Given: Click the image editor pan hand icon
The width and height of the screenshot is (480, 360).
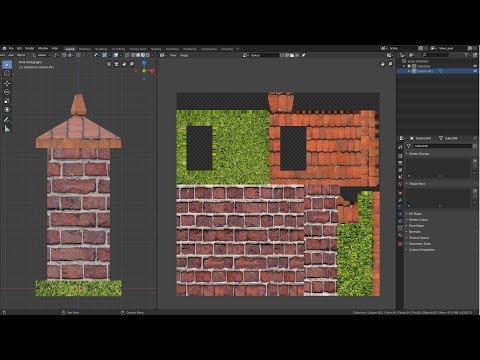Looking at the screenshot, I should 382,64.
